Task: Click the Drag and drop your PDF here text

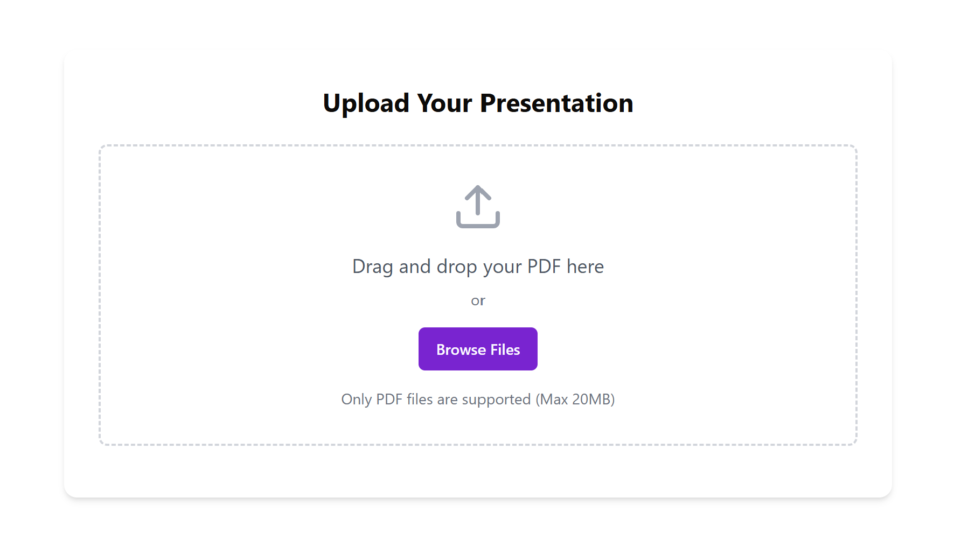Action: click(478, 267)
